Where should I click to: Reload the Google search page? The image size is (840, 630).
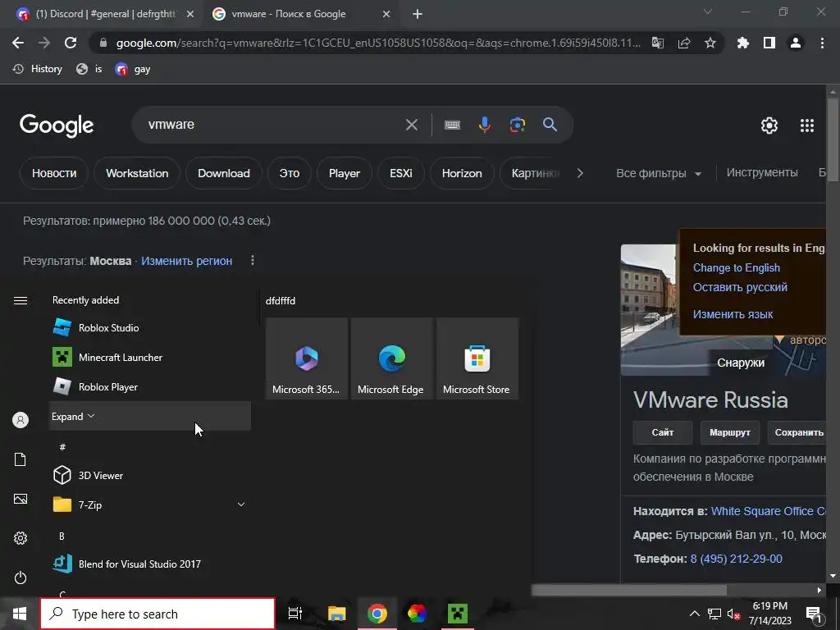71,43
